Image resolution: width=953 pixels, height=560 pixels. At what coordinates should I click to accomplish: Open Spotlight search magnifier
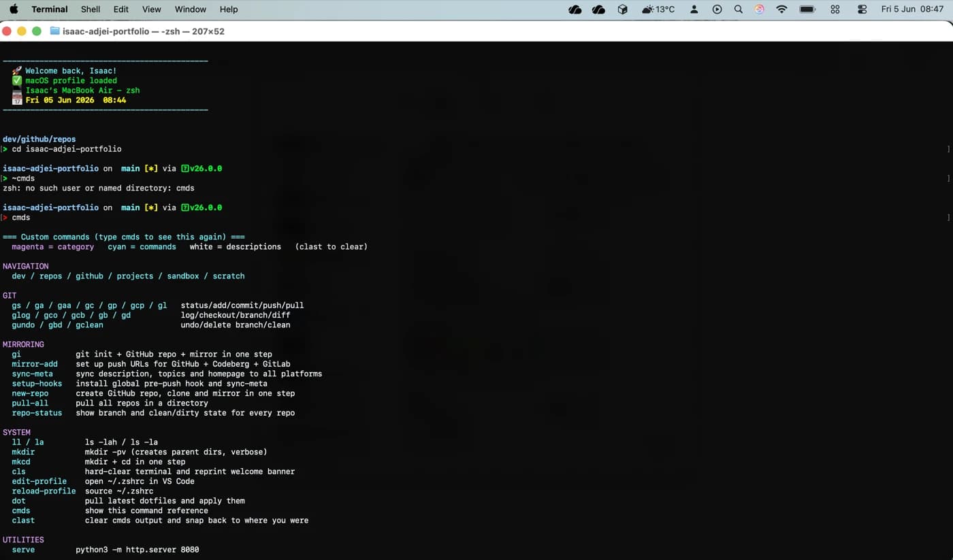[739, 10]
